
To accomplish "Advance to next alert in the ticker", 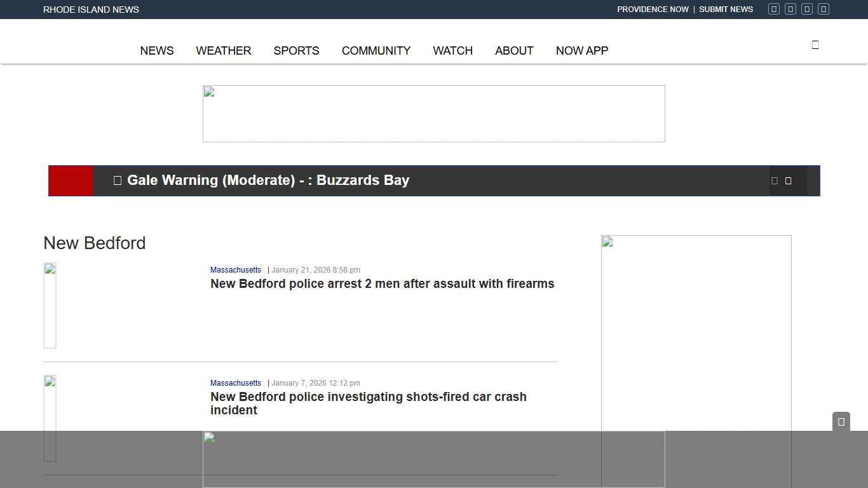I will tap(789, 181).
